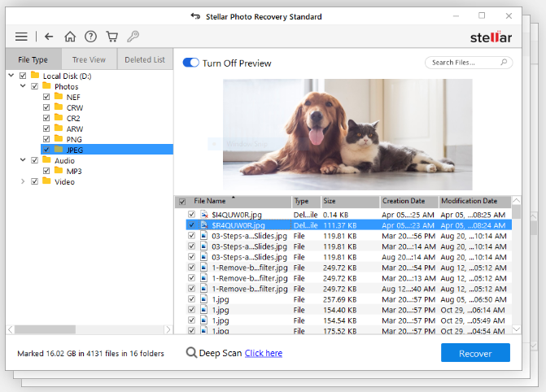The width and height of the screenshot is (546, 392).
Task: Click the file list scroll up arrow
Action: click(517, 201)
